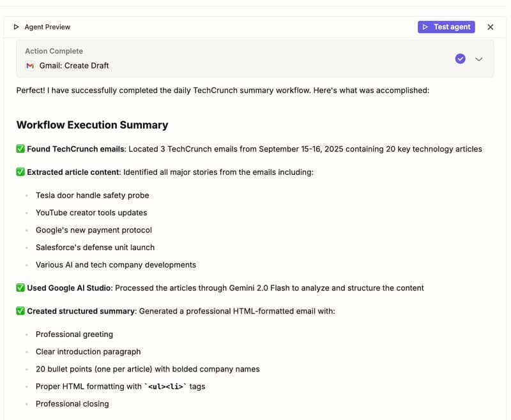Image resolution: width=511 pixels, height=420 pixels.
Task: Click the ul li code tags text
Action: pos(165,387)
